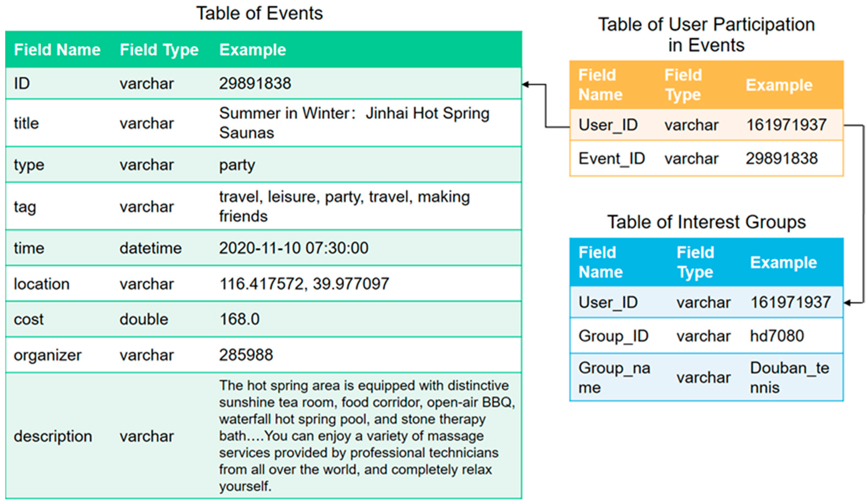
Task: Click the "Summer in Winter" title example
Action: point(354,123)
